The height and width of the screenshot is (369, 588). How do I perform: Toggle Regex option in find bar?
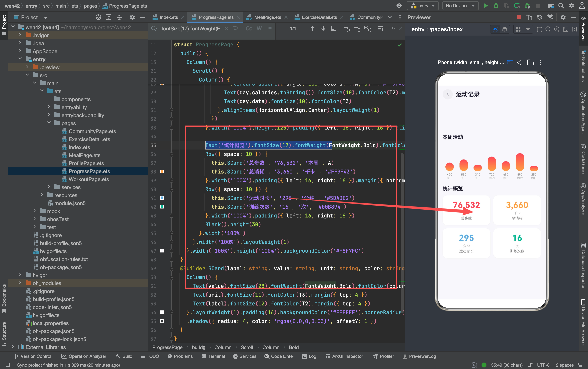point(270,29)
